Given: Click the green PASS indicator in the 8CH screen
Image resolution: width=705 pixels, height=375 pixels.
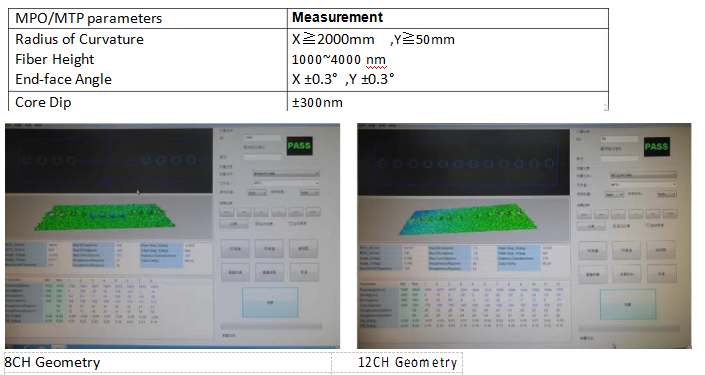Looking at the screenshot, I should coord(299,146).
